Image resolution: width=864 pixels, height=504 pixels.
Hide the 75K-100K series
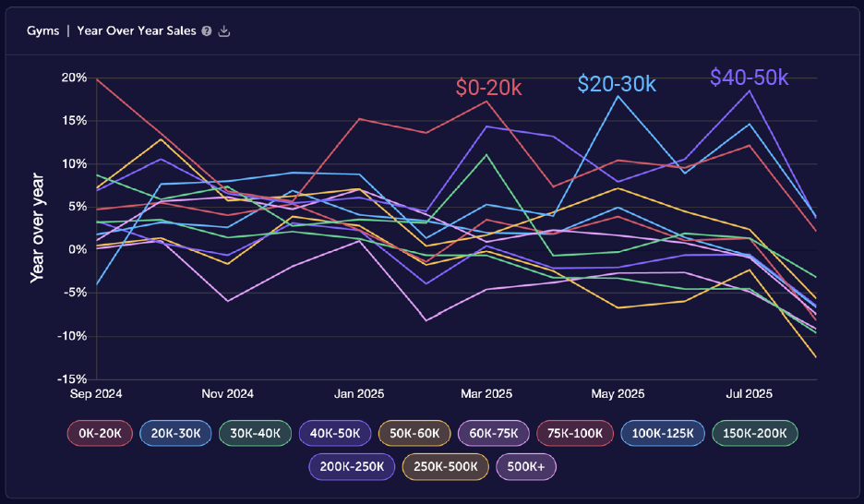point(574,432)
